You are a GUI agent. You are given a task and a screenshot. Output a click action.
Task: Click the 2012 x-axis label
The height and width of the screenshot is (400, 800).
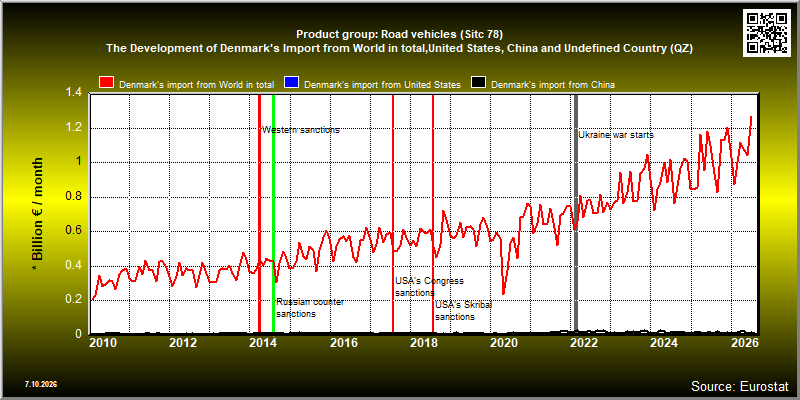tap(183, 343)
